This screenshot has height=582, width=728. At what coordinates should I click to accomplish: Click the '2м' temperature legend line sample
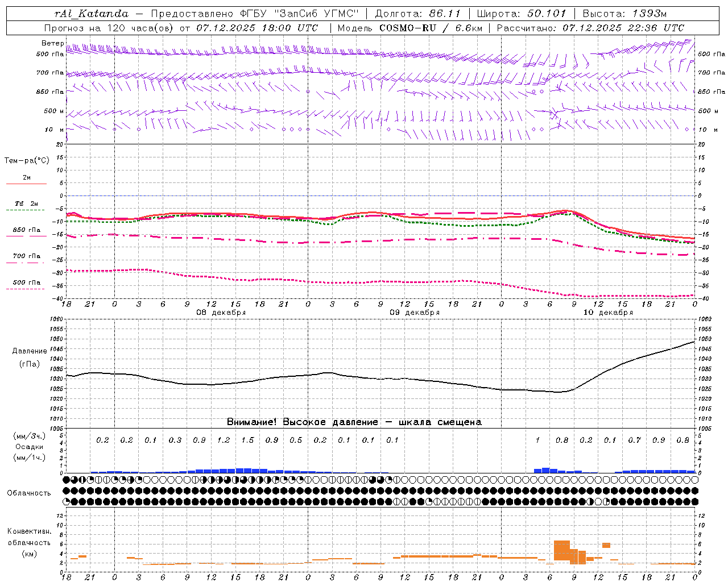26,184
